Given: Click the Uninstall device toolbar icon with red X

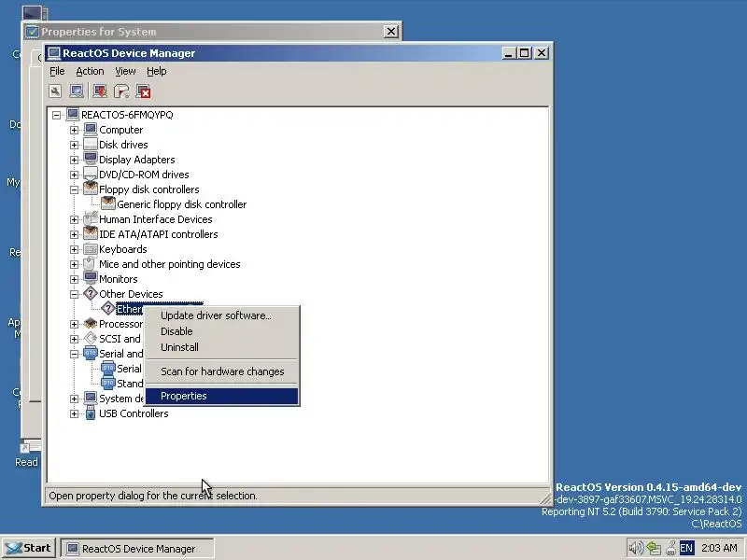Looking at the screenshot, I should click(144, 91).
